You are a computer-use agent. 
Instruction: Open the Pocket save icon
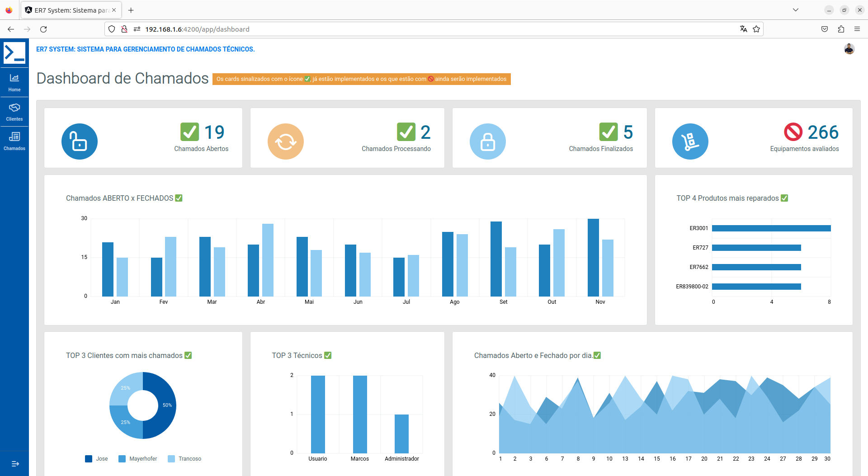click(825, 29)
